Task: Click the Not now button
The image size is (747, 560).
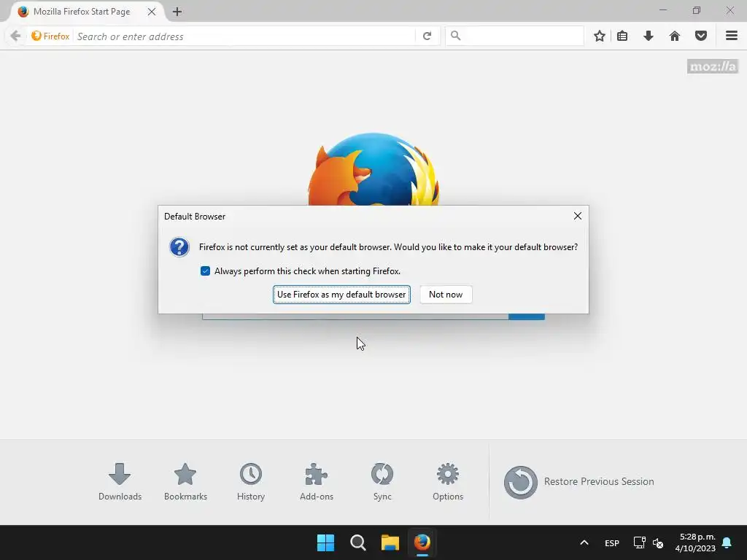Action: 446,295
